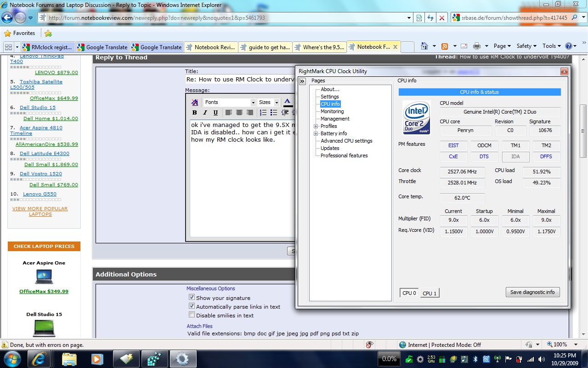Viewport: 588px width, 368px height.
Task: Select Monitoring in the Pages tree
Action: pyautogui.click(x=332, y=111)
